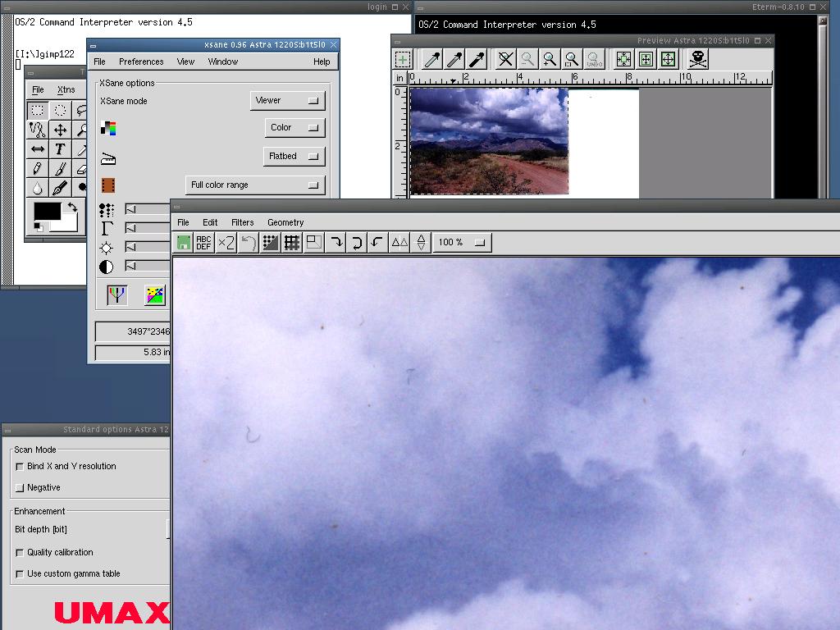
Task: Click the undo arrow in viewer toolbar
Action: coord(248,243)
